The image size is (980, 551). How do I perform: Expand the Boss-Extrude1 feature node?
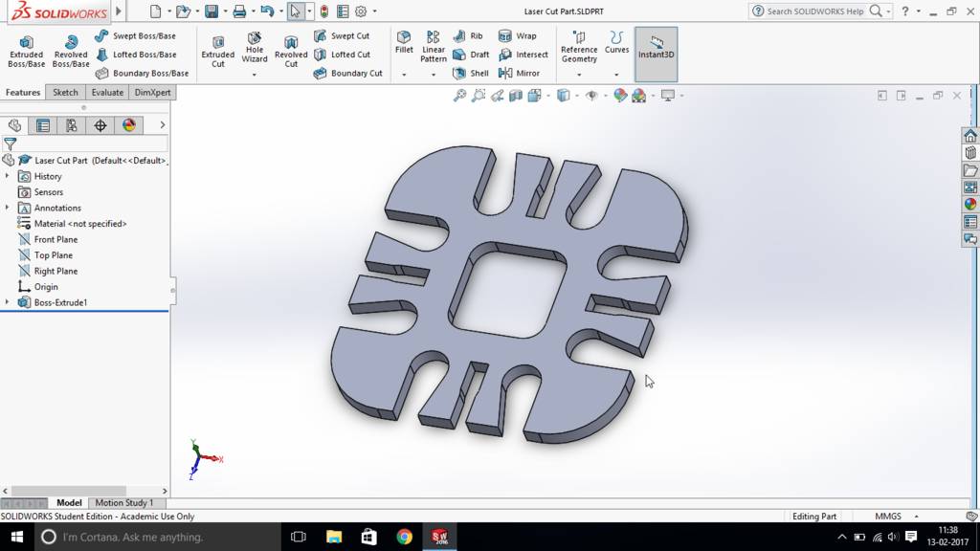click(x=7, y=302)
